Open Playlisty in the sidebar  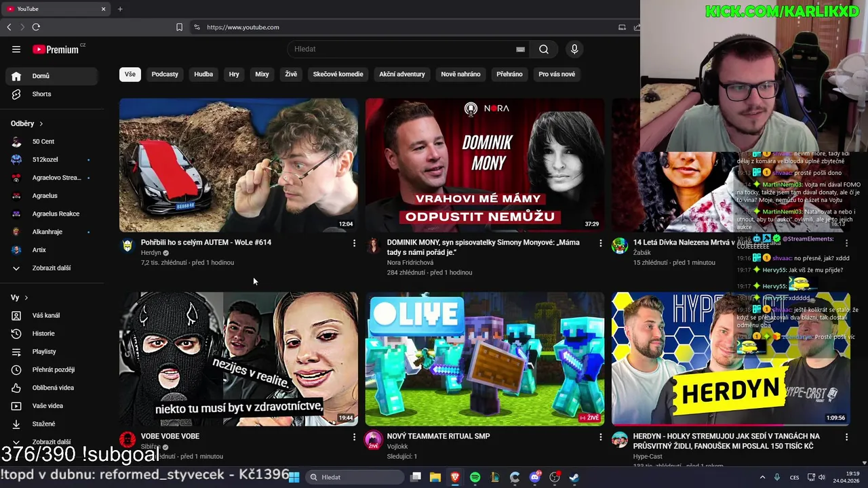[x=52, y=352]
